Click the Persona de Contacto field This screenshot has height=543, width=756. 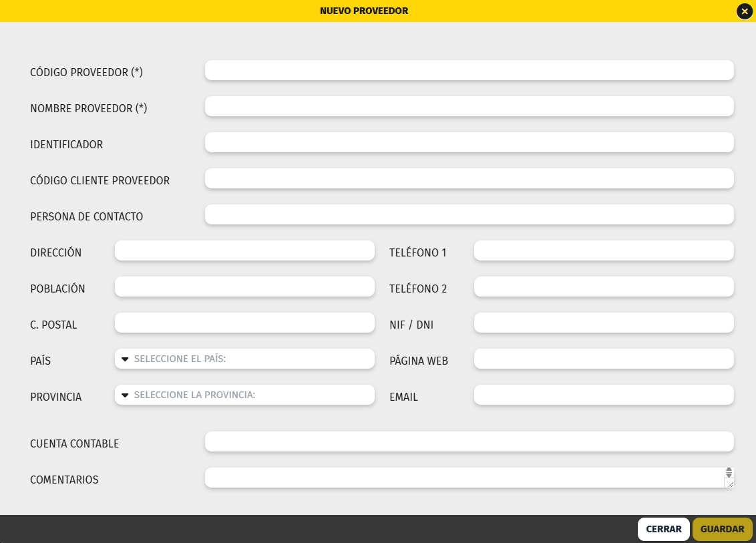[x=469, y=214]
